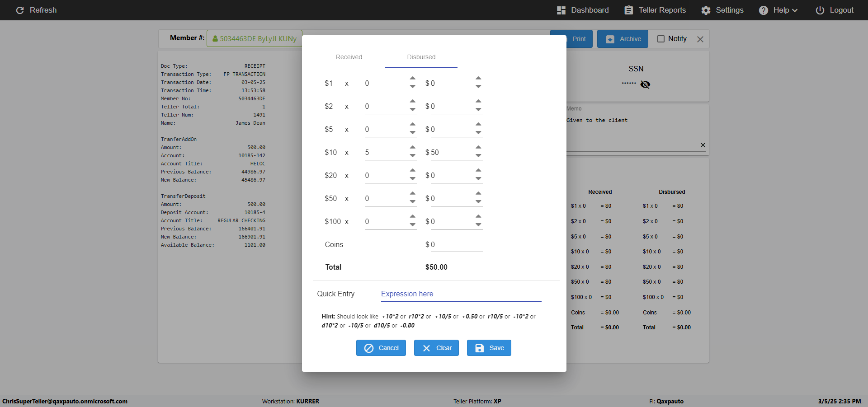
Task: Click the member person icon in chip
Action: 215,39
